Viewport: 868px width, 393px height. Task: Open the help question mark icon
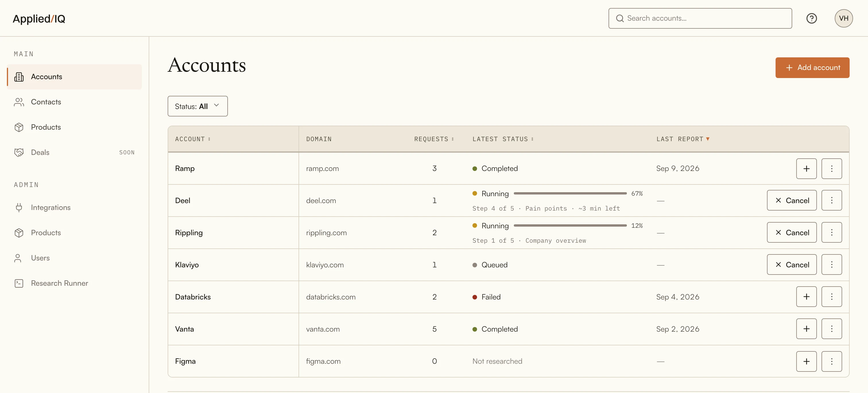click(811, 18)
